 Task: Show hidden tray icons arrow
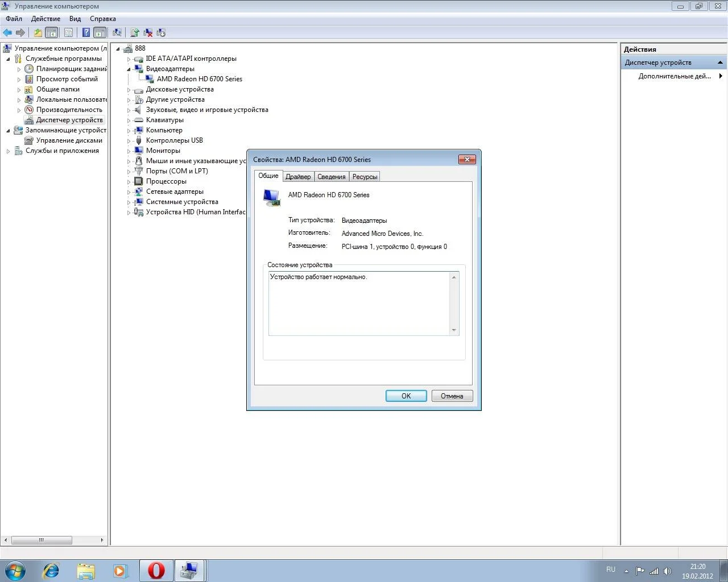(x=626, y=571)
